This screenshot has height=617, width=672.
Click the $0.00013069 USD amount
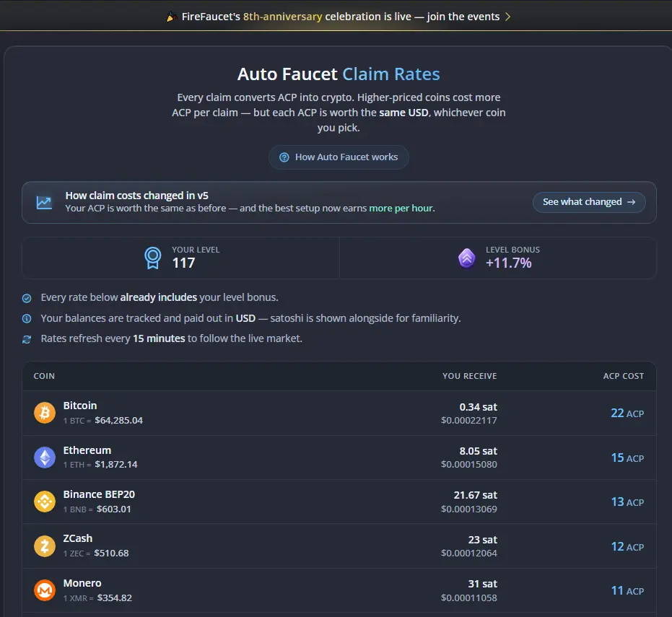(469, 509)
